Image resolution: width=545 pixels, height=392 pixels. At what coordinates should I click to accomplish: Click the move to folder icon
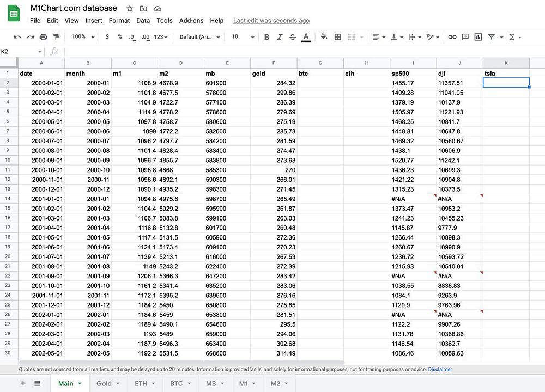[143, 8]
